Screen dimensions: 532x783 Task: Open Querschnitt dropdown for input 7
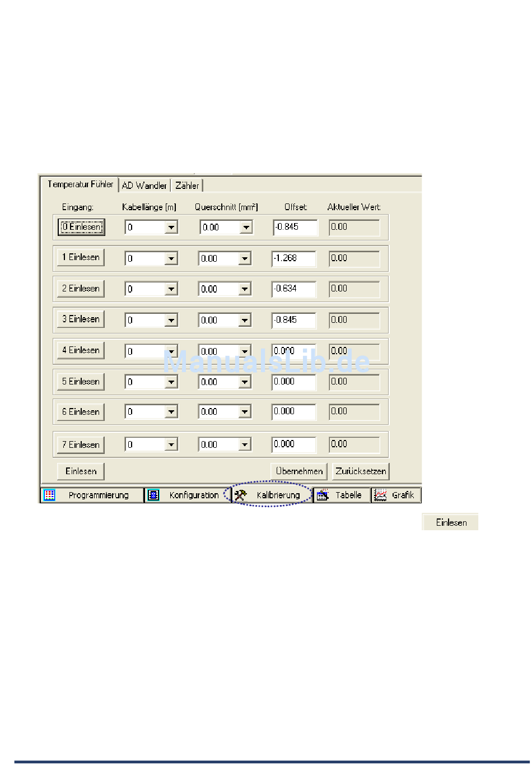click(x=245, y=445)
